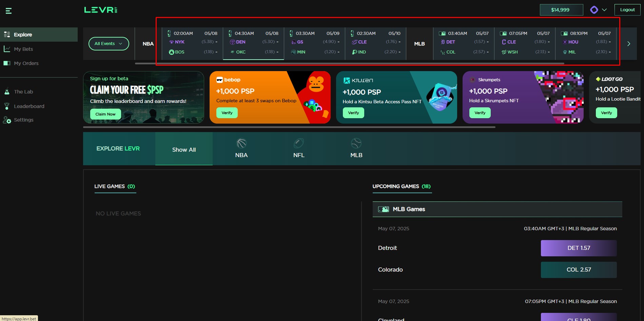This screenshot has width=644, height=321.
Task: Click the hamburger menu icon
Action: click(9, 11)
